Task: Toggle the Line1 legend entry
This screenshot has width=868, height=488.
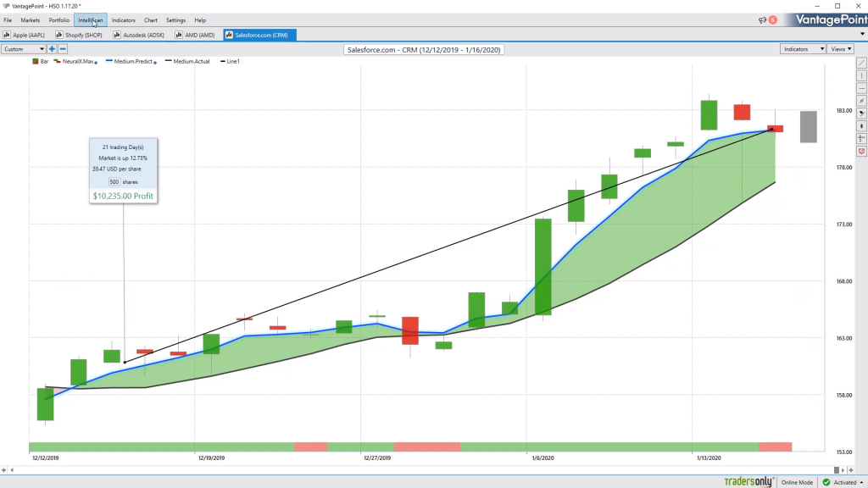Action: [230, 61]
